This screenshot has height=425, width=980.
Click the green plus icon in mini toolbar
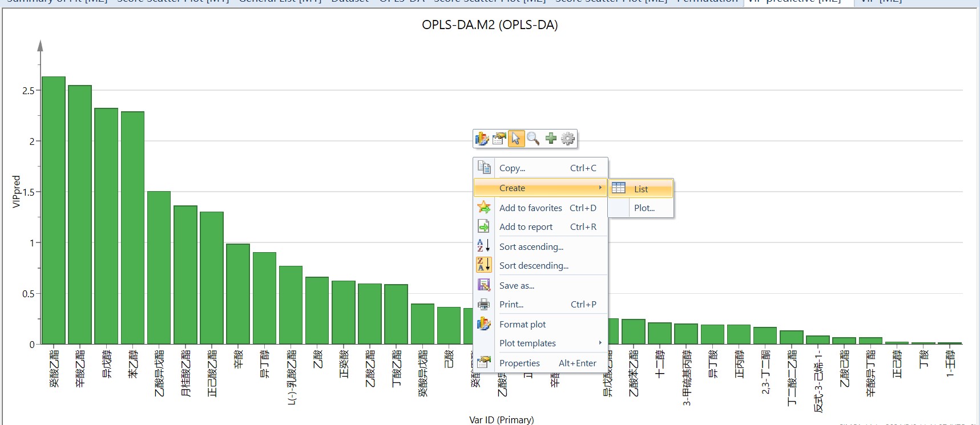[x=551, y=139]
